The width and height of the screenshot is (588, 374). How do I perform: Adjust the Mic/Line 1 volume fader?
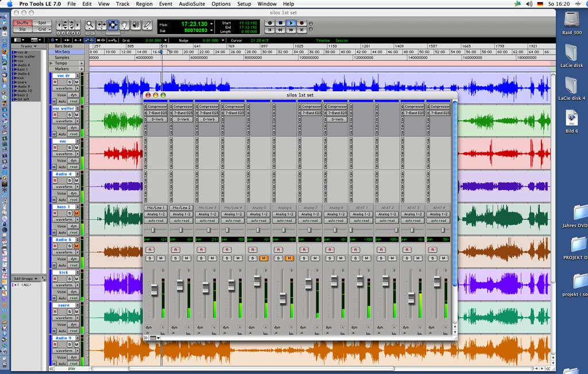tap(154, 290)
